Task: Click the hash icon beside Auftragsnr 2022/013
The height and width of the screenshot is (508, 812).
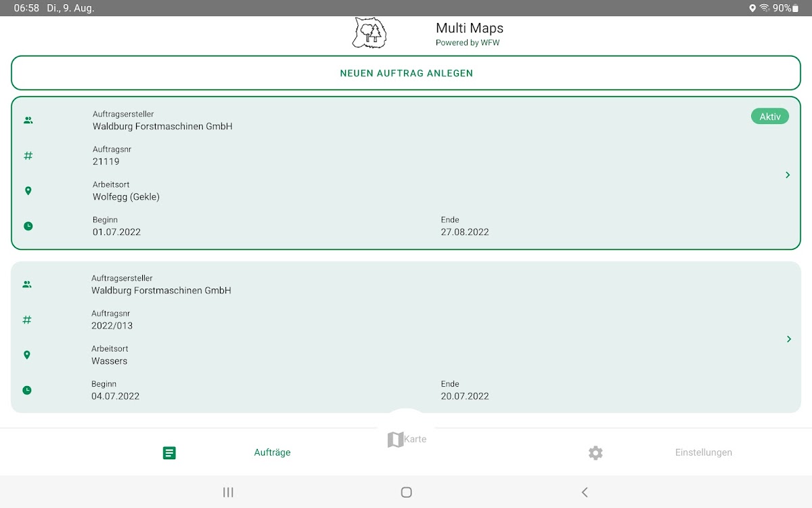Action: pyautogui.click(x=27, y=320)
